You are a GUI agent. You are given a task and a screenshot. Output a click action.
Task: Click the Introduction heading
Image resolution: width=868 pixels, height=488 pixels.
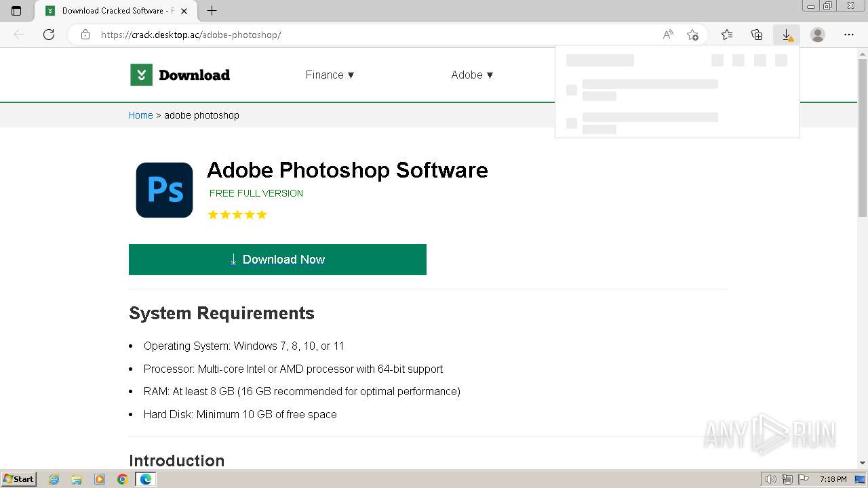point(177,461)
